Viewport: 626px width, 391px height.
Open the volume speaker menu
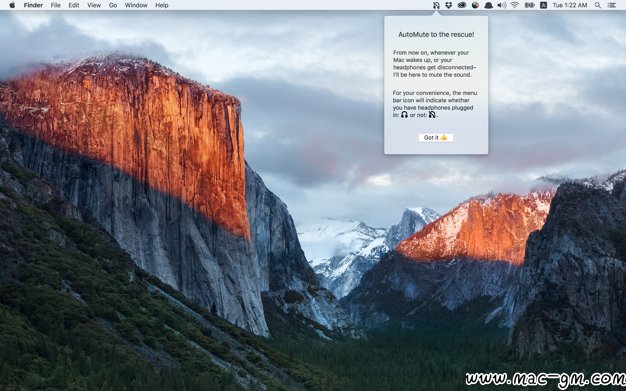[x=501, y=5]
